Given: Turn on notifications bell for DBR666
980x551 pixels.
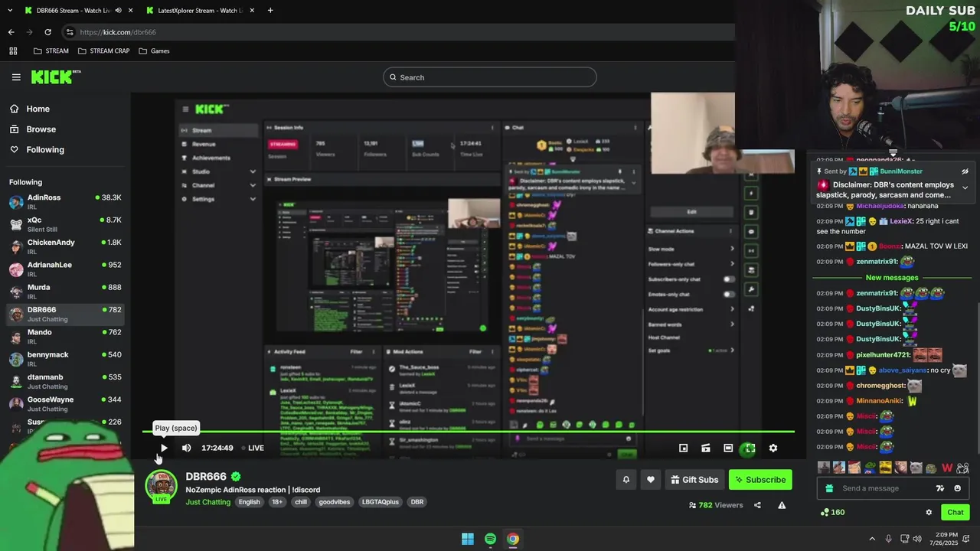Looking at the screenshot, I should [626, 480].
